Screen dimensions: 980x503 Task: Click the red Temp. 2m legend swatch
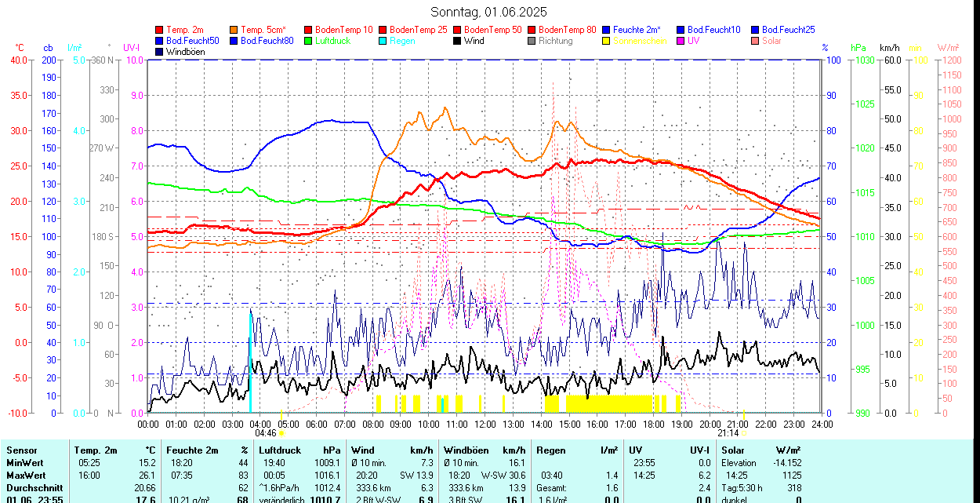click(160, 30)
